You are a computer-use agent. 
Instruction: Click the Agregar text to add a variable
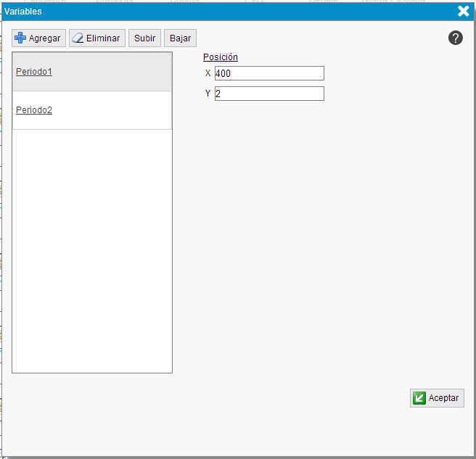44,38
